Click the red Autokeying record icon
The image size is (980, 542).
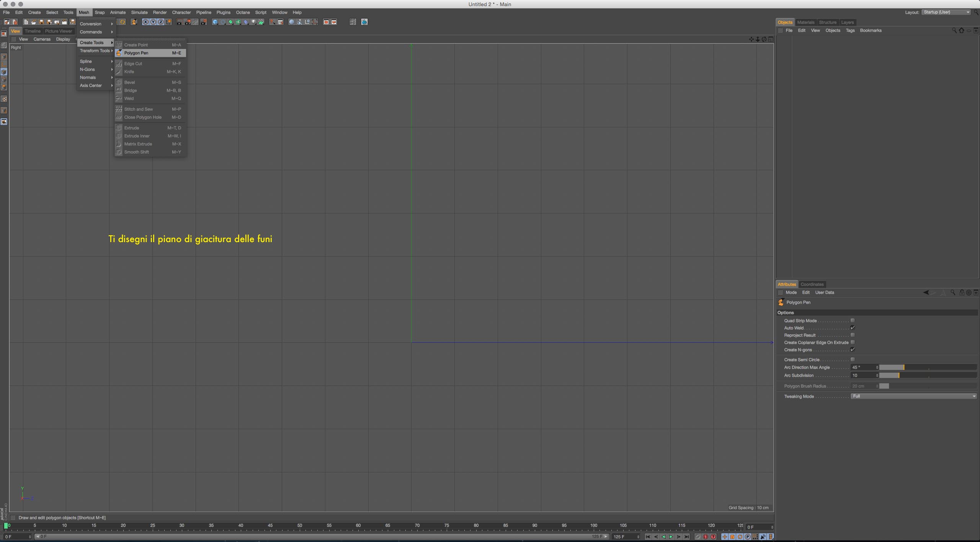point(706,537)
